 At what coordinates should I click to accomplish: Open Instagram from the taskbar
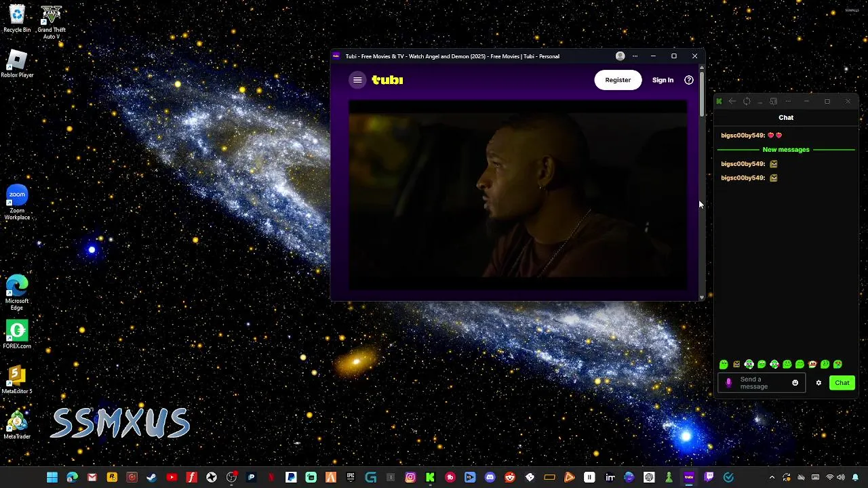(x=410, y=478)
